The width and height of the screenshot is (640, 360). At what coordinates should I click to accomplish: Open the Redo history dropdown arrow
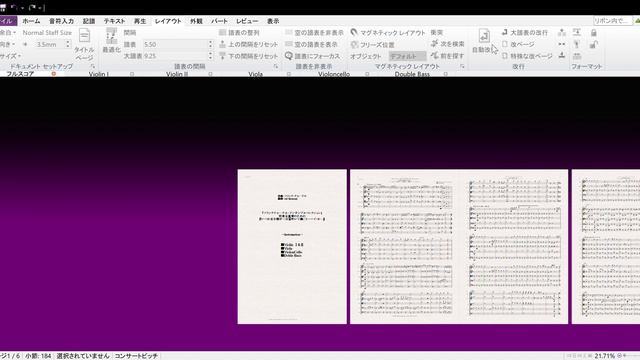coord(40,8)
